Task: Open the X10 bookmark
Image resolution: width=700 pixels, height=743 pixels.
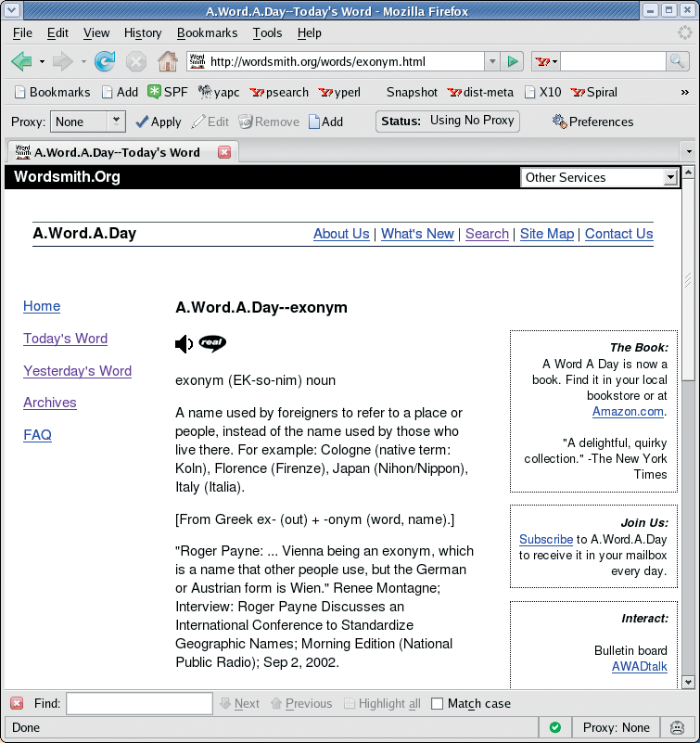Action: (x=543, y=92)
